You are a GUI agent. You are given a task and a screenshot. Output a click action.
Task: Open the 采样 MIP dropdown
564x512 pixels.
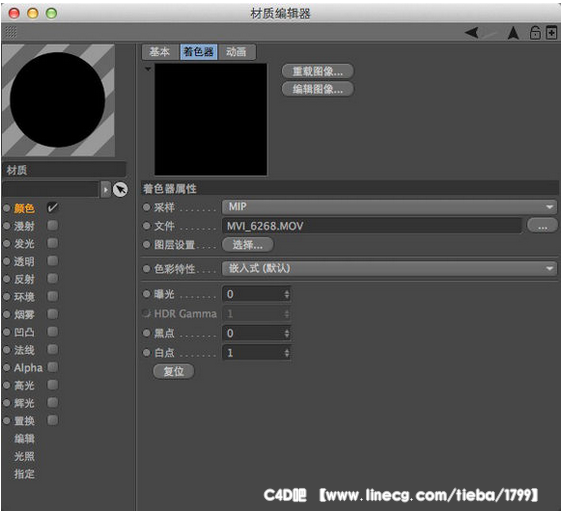pos(389,207)
